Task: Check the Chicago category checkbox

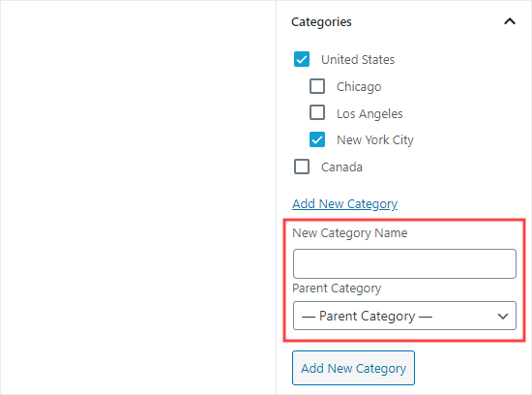Action: point(317,86)
